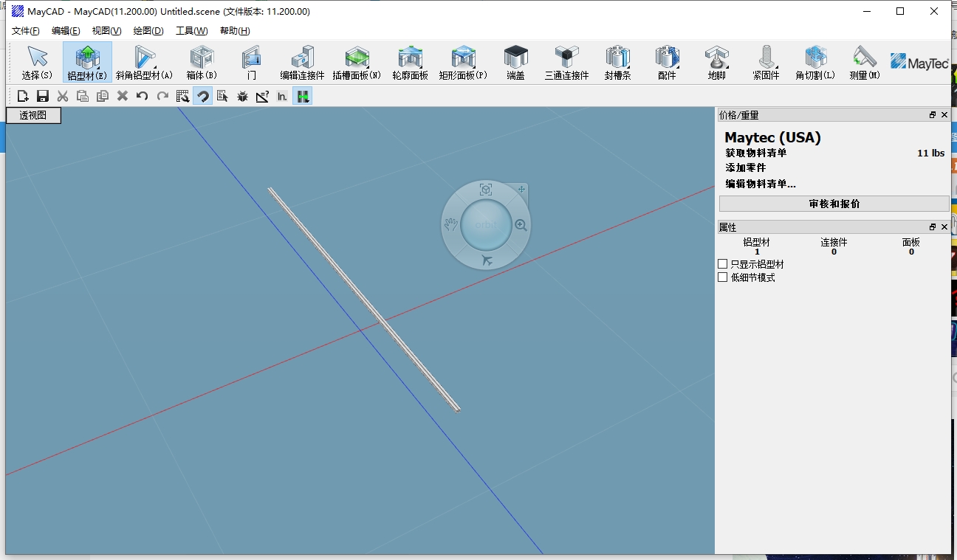Click the 透视图 view tab

coord(32,115)
